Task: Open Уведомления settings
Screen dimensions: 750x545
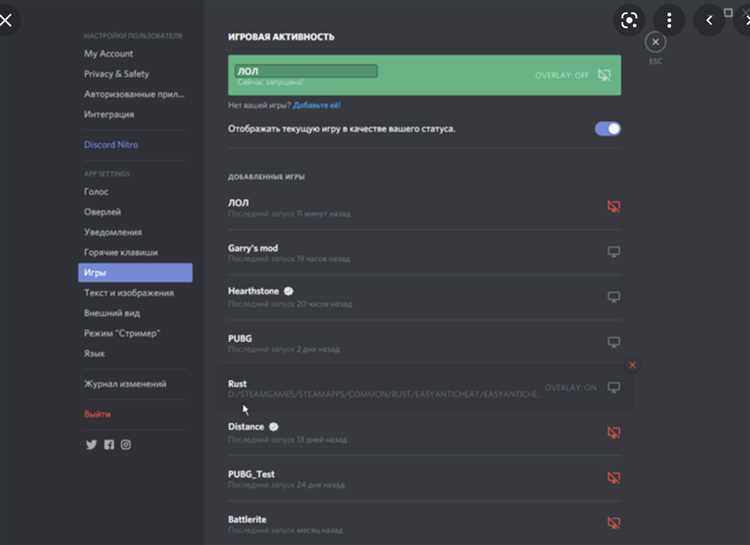Action: 113,232
